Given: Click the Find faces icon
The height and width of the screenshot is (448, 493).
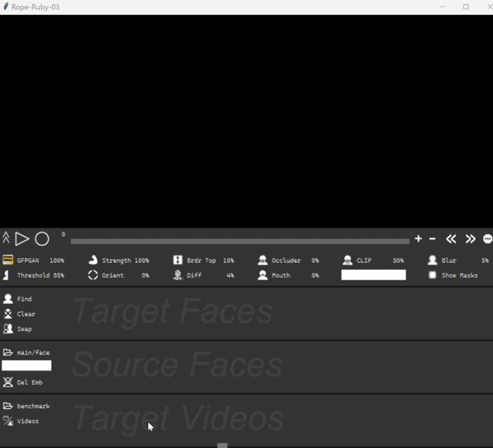Looking at the screenshot, I should click(8, 299).
